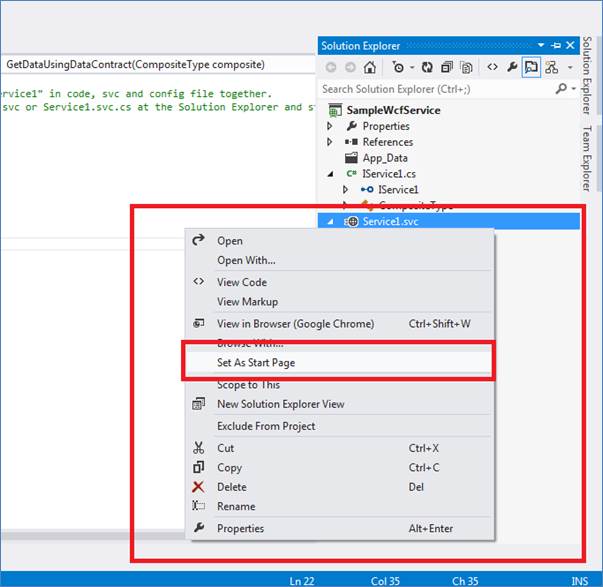The height and width of the screenshot is (587, 603).
Task: Click the Properties wrench icon in toolbar
Action: [x=512, y=67]
